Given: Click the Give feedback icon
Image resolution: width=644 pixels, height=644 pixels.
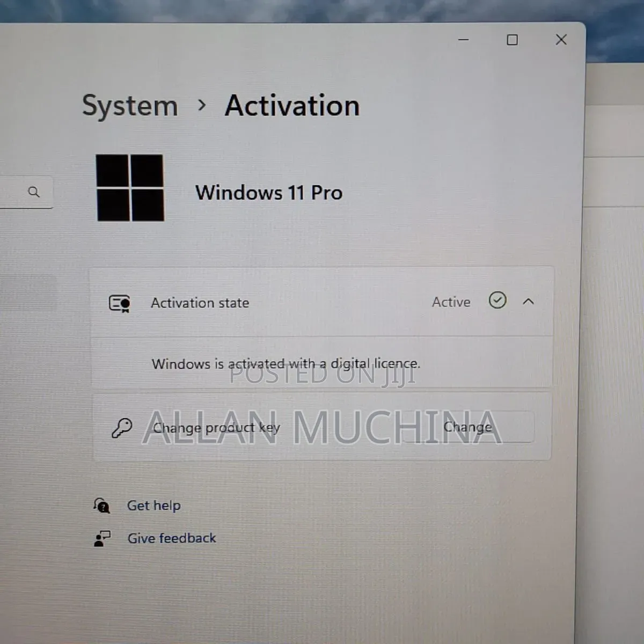Looking at the screenshot, I should pos(102,538).
